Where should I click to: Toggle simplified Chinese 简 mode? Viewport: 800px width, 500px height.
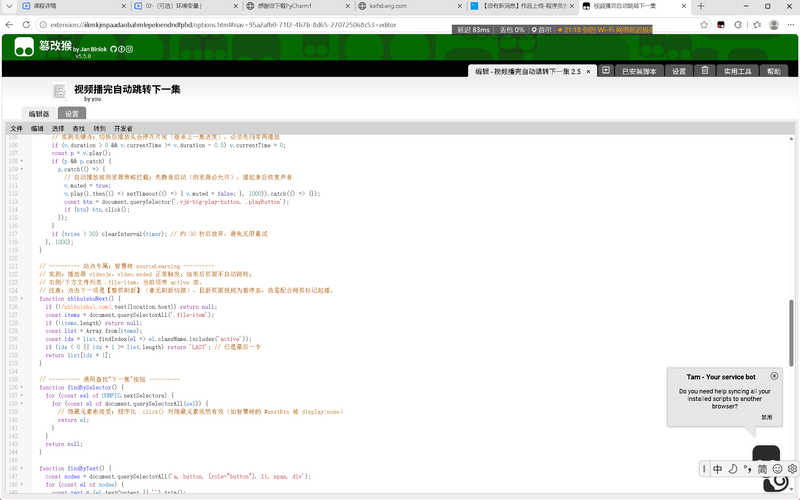762,468
